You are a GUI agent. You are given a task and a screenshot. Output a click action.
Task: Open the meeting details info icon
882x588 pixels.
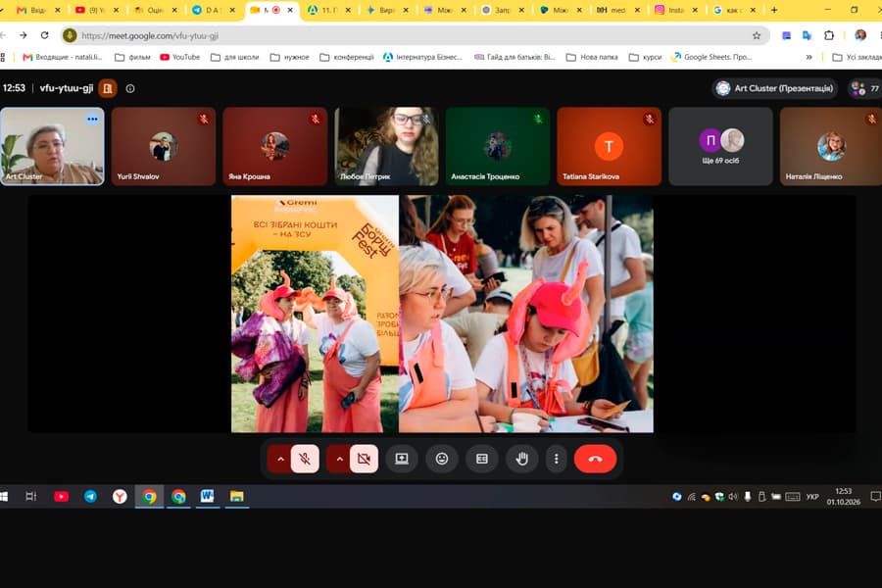click(130, 88)
